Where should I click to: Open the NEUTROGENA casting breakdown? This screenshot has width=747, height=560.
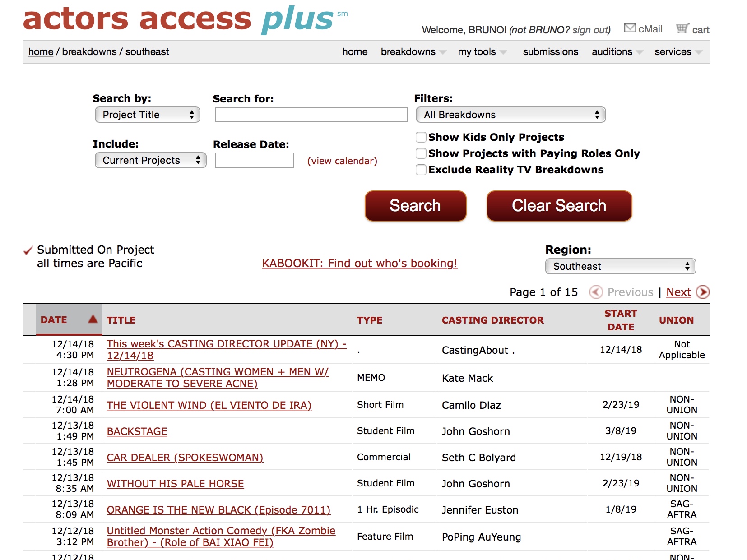[x=218, y=378]
